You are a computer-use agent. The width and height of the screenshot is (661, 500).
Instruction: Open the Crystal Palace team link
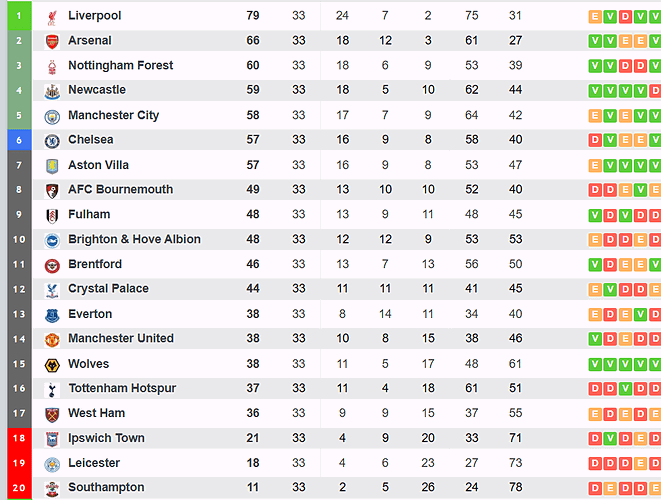[108, 288]
